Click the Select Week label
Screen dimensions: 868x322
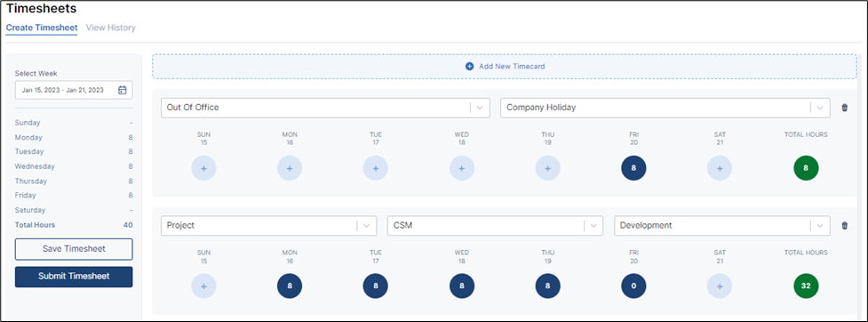coord(36,73)
